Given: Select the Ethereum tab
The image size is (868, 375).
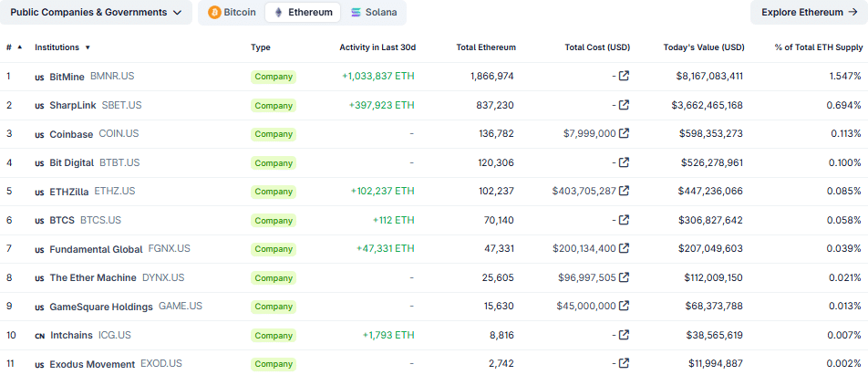Looking at the screenshot, I should (303, 12).
